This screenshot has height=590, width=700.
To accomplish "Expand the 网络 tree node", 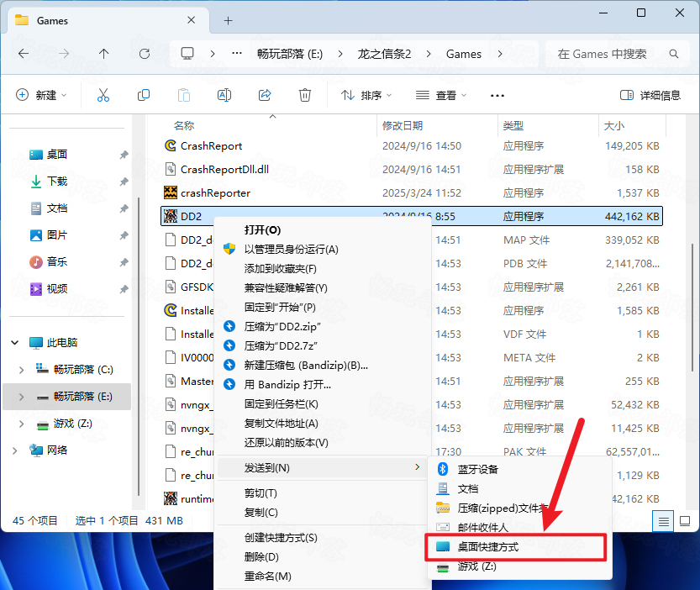I will pyautogui.click(x=15, y=450).
